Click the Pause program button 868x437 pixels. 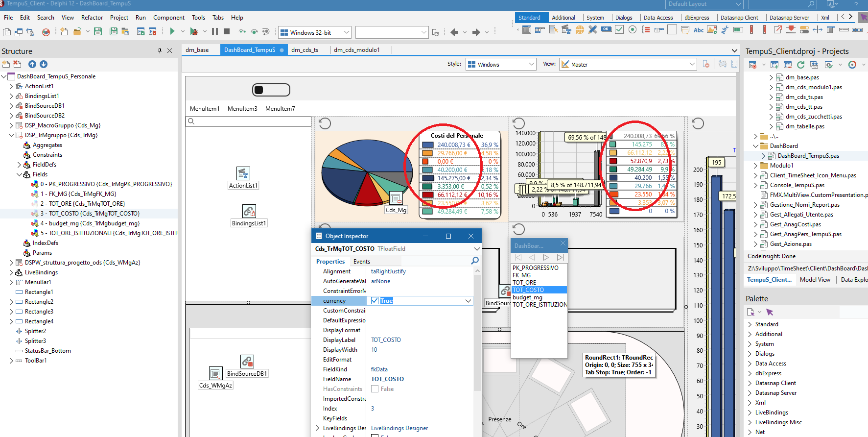click(x=215, y=31)
